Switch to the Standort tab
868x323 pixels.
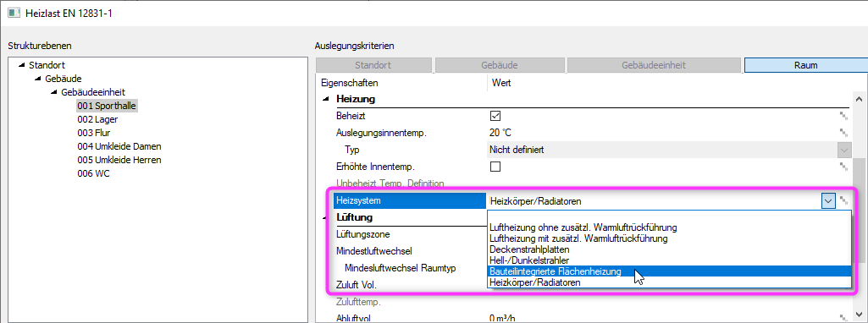[x=373, y=65]
